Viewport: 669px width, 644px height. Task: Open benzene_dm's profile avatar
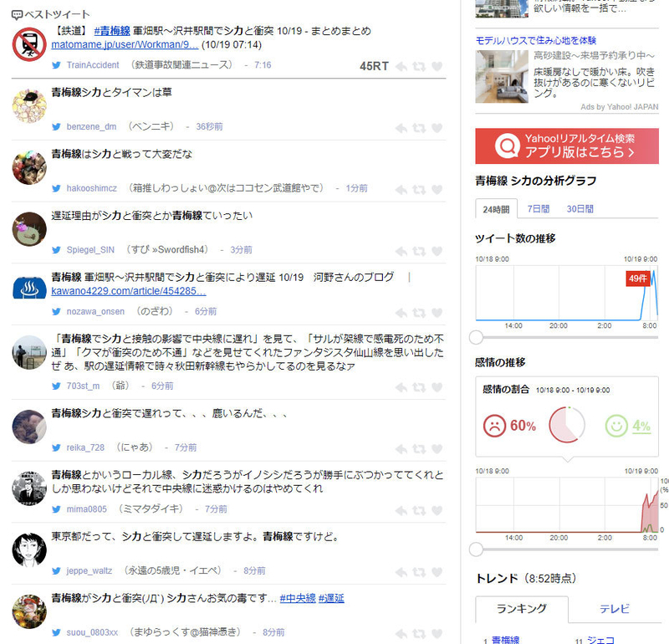coord(29,106)
